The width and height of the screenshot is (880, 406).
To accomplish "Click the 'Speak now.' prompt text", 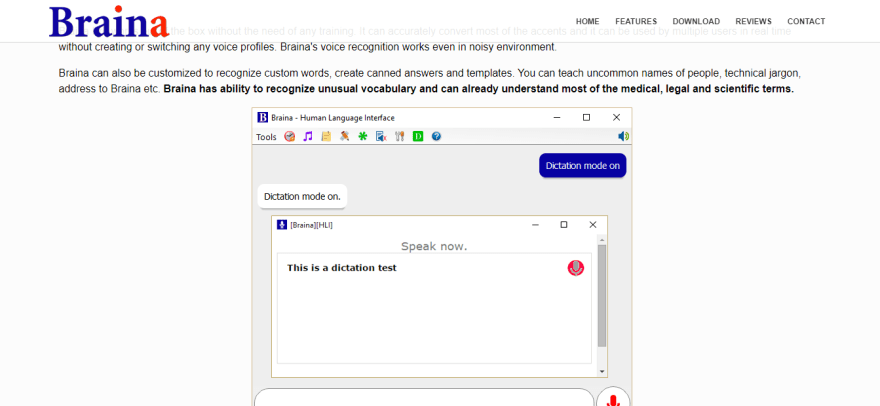I will pos(434,247).
